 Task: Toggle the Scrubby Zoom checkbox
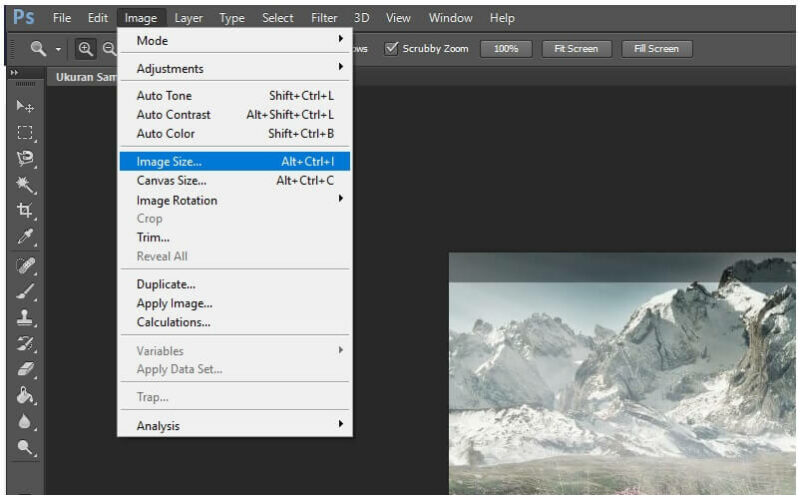point(391,48)
